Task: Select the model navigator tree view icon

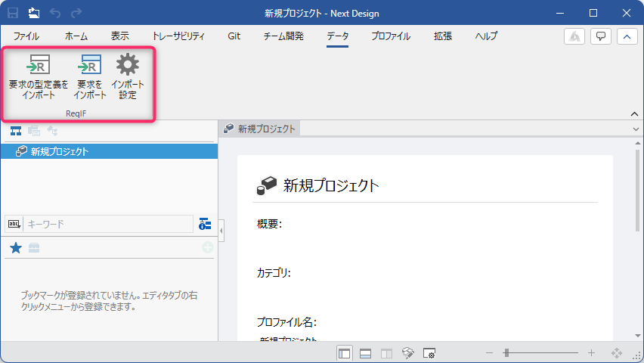Action: point(16,131)
